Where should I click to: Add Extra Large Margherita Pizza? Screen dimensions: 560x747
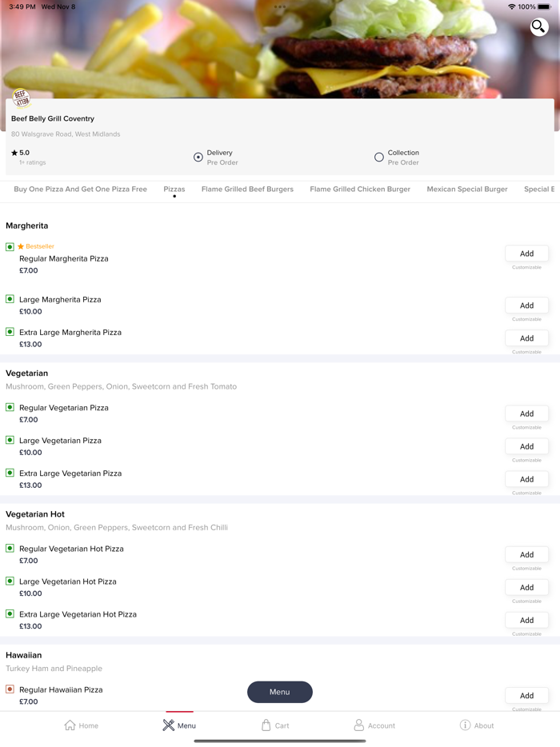[x=526, y=338]
